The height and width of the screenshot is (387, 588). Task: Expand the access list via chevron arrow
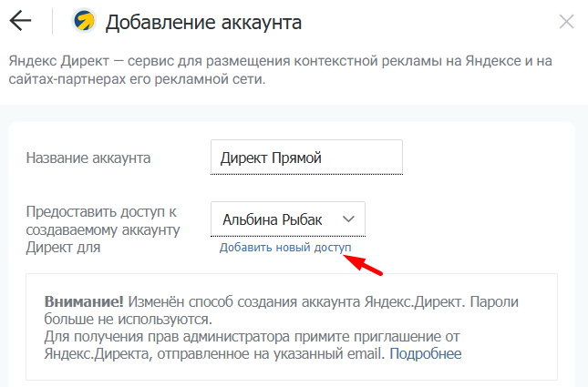point(347,219)
